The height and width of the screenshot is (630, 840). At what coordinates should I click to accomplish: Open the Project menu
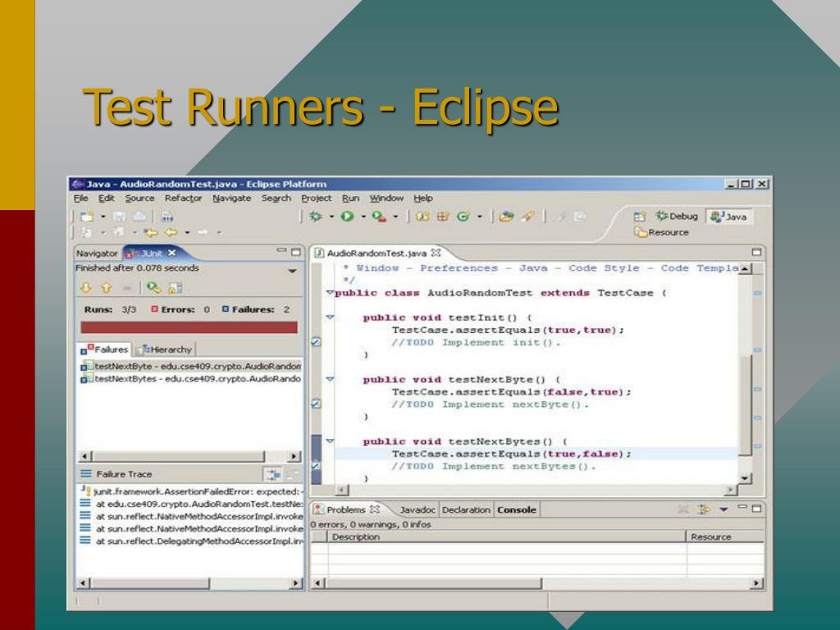[x=316, y=199]
